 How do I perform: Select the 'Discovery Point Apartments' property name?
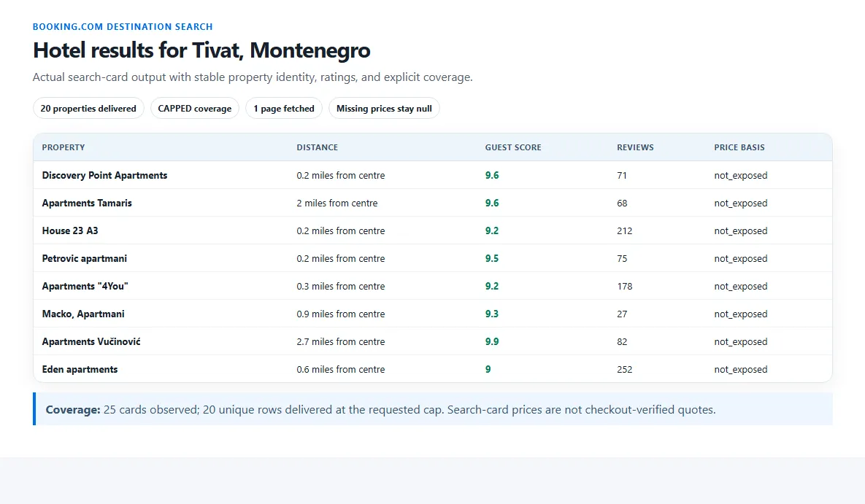click(104, 175)
